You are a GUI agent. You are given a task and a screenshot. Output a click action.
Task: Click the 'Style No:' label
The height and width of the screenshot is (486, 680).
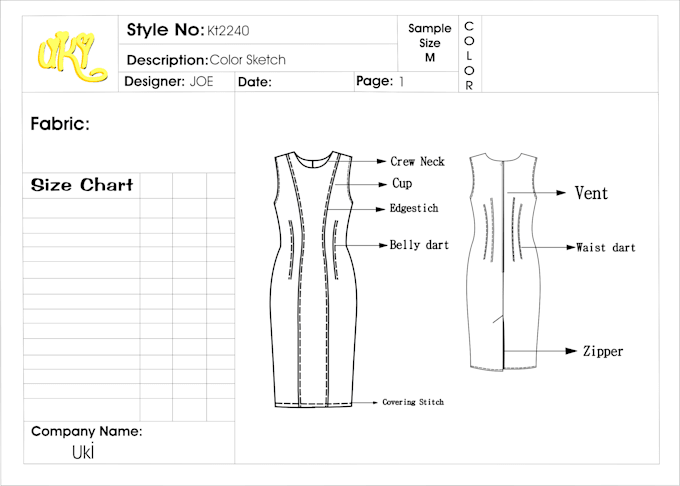(165, 30)
